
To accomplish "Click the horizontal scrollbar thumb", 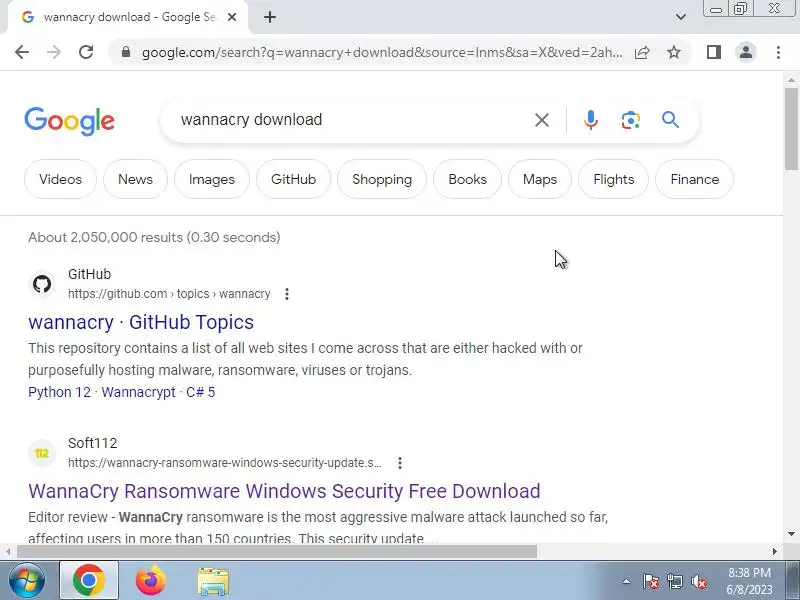I will [x=277, y=552].
